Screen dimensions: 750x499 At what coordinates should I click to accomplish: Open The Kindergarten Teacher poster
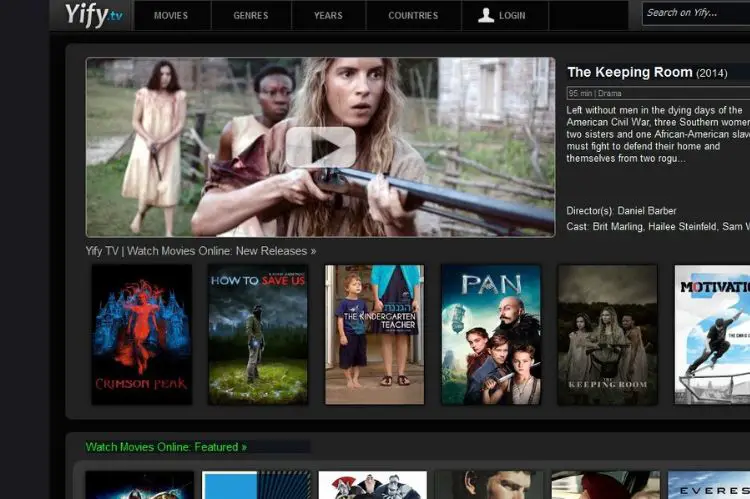[375, 334]
